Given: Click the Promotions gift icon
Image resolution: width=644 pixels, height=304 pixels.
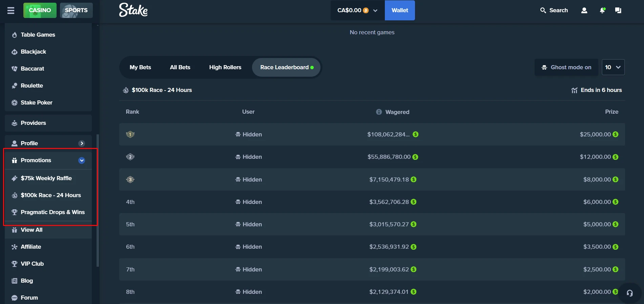Looking at the screenshot, I should click(14, 160).
